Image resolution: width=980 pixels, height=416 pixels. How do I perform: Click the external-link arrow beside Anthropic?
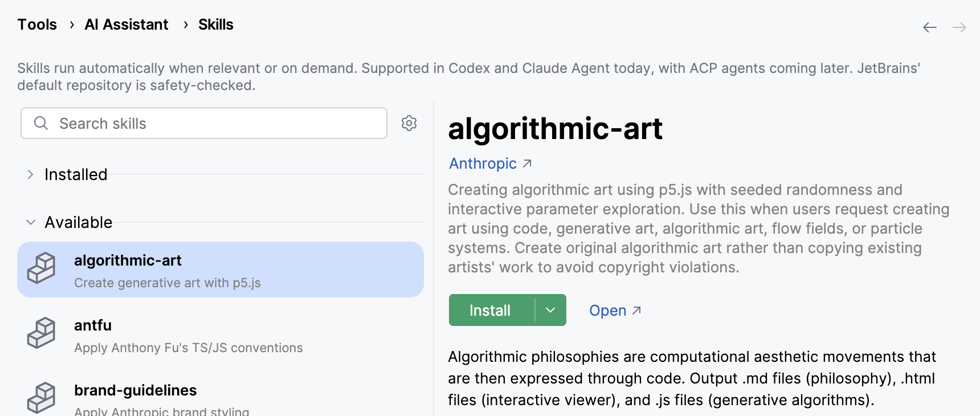point(528,164)
